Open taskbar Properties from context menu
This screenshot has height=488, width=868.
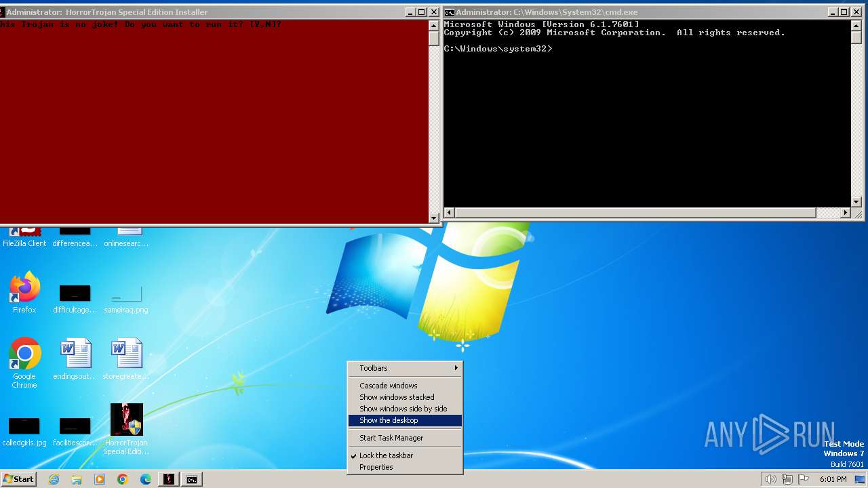tap(405, 467)
